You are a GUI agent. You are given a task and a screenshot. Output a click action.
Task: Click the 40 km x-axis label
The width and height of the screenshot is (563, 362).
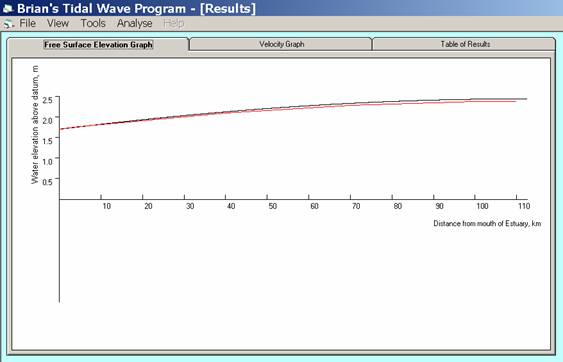(x=231, y=206)
